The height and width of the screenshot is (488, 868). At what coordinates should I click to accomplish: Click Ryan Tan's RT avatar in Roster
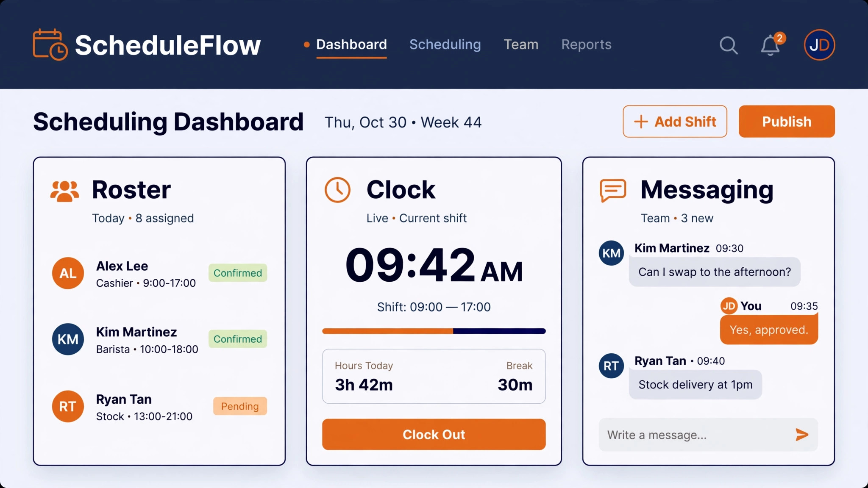click(68, 406)
